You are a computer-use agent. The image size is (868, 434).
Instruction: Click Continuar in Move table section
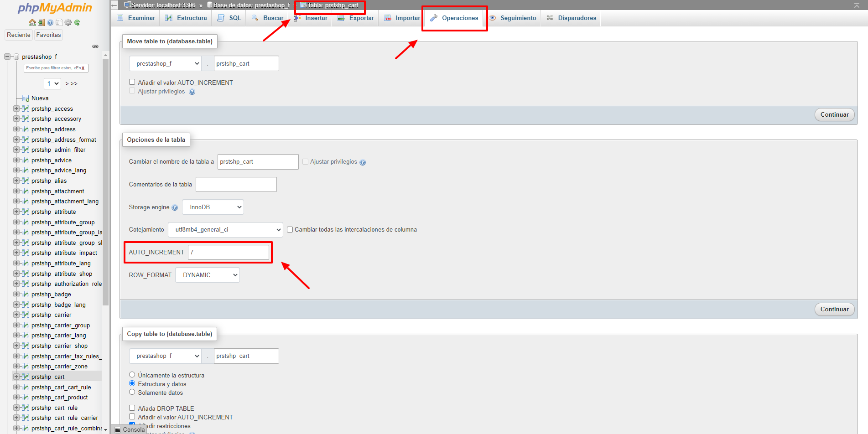[x=834, y=114]
